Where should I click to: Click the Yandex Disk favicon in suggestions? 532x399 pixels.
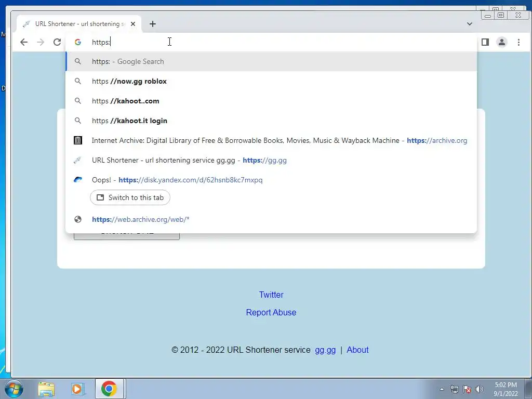pyautogui.click(x=78, y=180)
